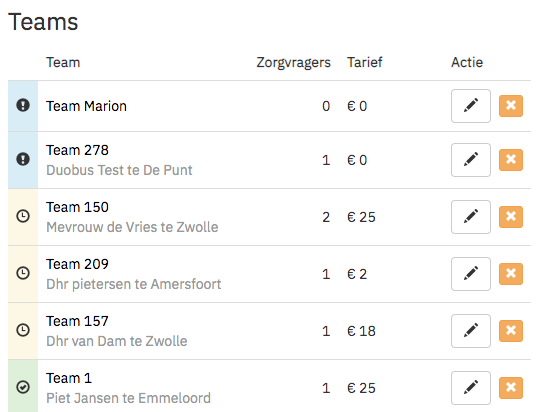The width and height of the screenshot is (541, 412).
Task: Remove Team 278 using orange X button
Action: [511, 160]
